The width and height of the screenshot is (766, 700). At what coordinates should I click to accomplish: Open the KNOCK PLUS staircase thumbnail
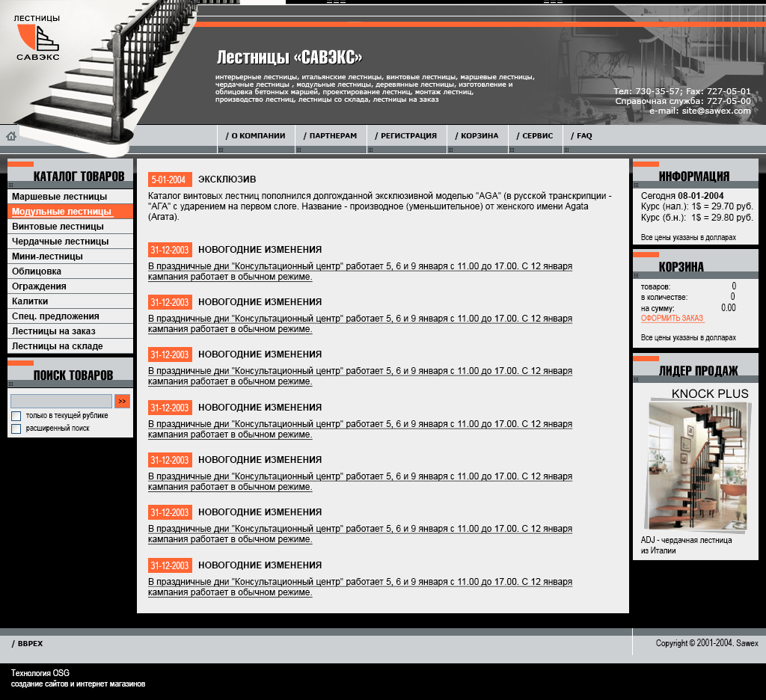[698, 466]
